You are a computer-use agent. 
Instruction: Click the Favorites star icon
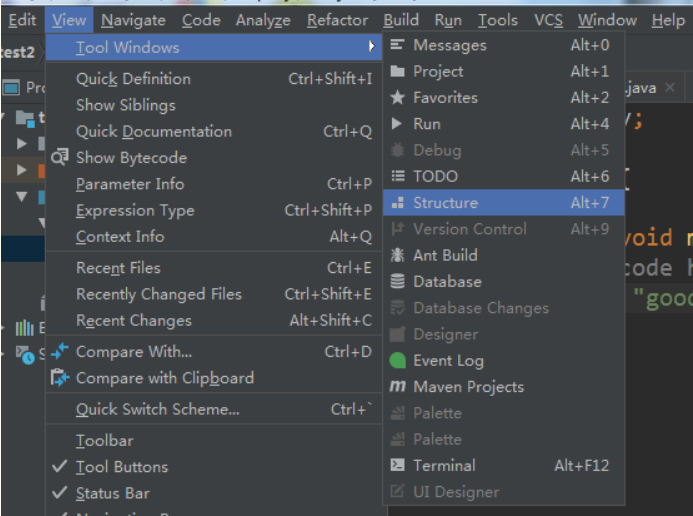[x=397, y=97]
